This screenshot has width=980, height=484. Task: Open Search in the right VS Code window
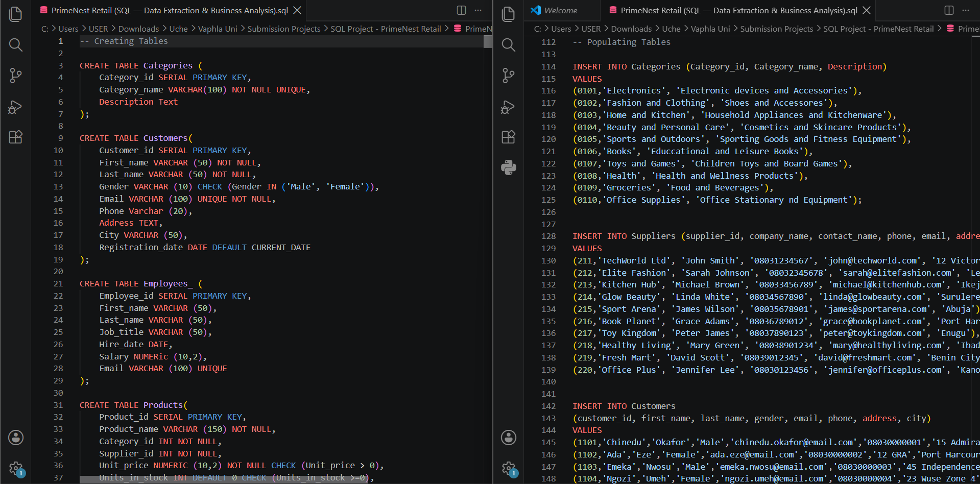tap(509, 45)
